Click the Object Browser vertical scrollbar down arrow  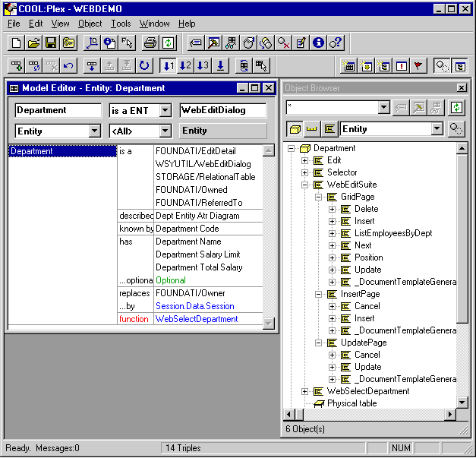coord(462,403)
